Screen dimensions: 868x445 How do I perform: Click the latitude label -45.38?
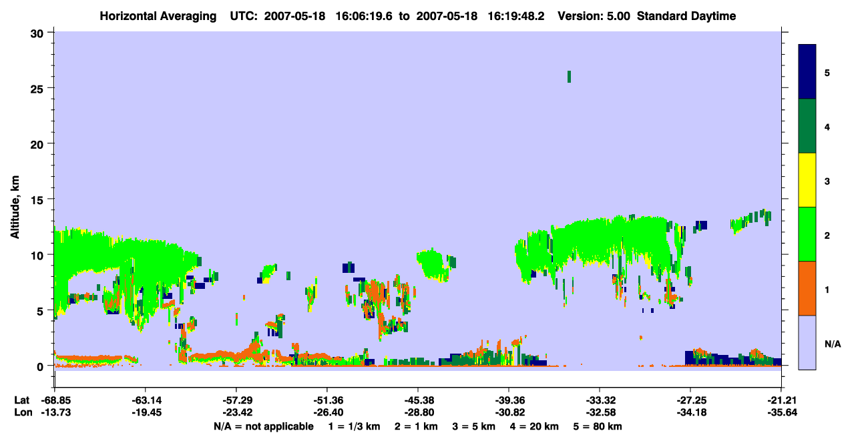click(417, 400)
